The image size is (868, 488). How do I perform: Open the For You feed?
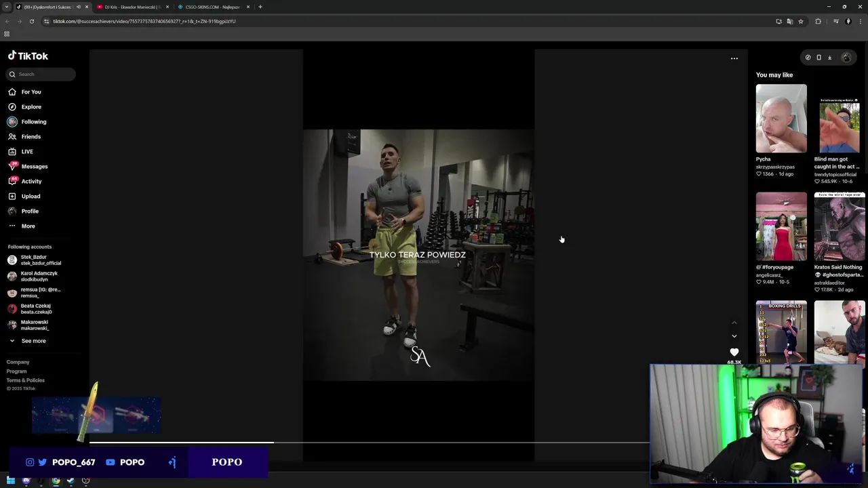[24, 91]
